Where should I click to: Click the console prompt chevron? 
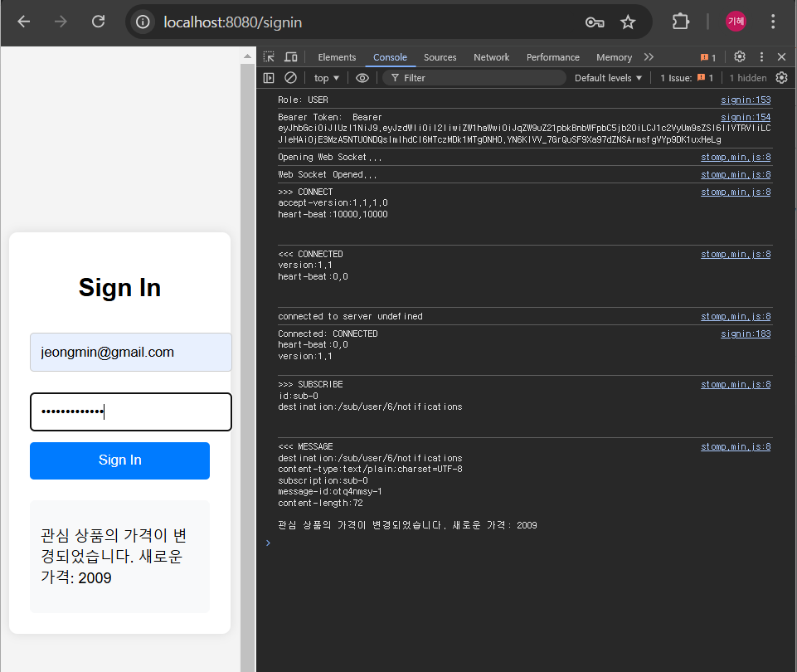click(x=268, y=543)
